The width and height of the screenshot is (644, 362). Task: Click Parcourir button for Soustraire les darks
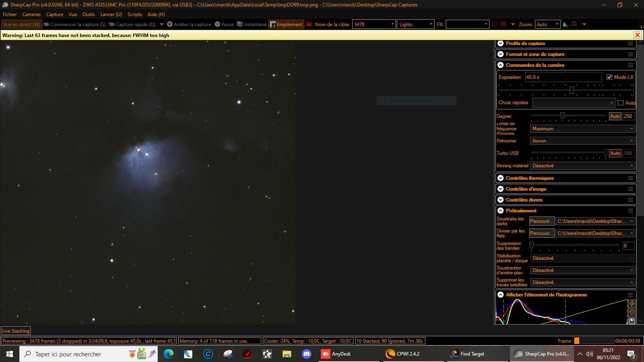click(541, 221)
